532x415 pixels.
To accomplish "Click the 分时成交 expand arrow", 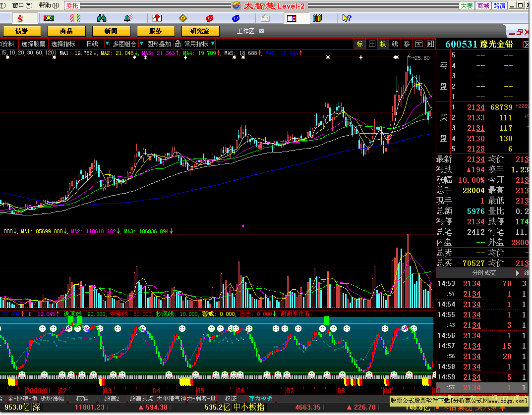I will [518, 273].
